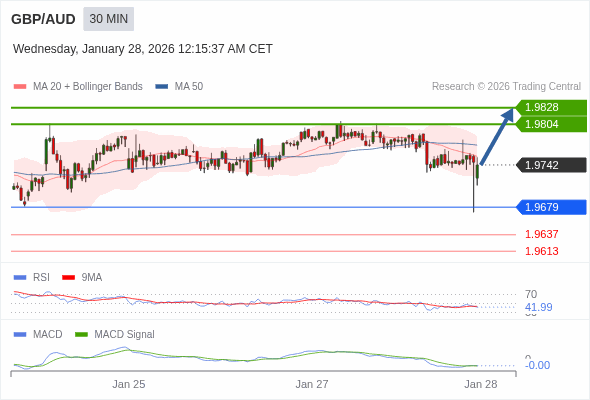This screenshot has height=400, width=590.
Task: Click the Jan 28 axis date label
Action: click(x=481, y=384)
